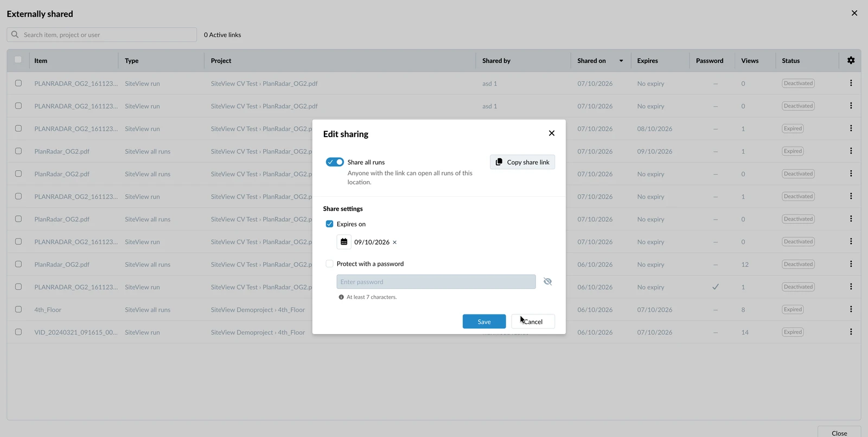Check the VID_20240321 row checkbox

[x=18, y=332]
